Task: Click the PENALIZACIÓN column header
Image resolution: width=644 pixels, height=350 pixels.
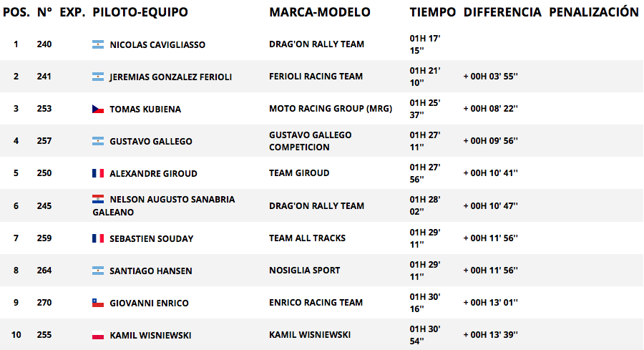Action: 594,11
